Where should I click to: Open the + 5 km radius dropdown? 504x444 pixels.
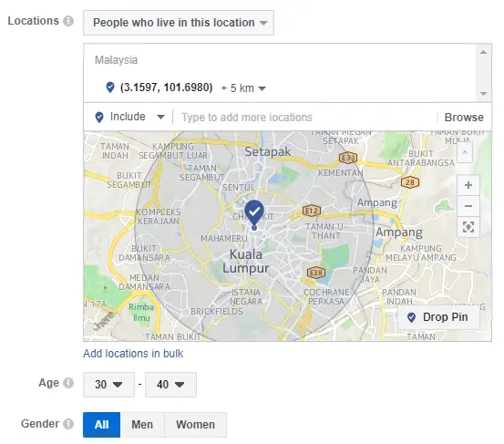click(243, 88)
